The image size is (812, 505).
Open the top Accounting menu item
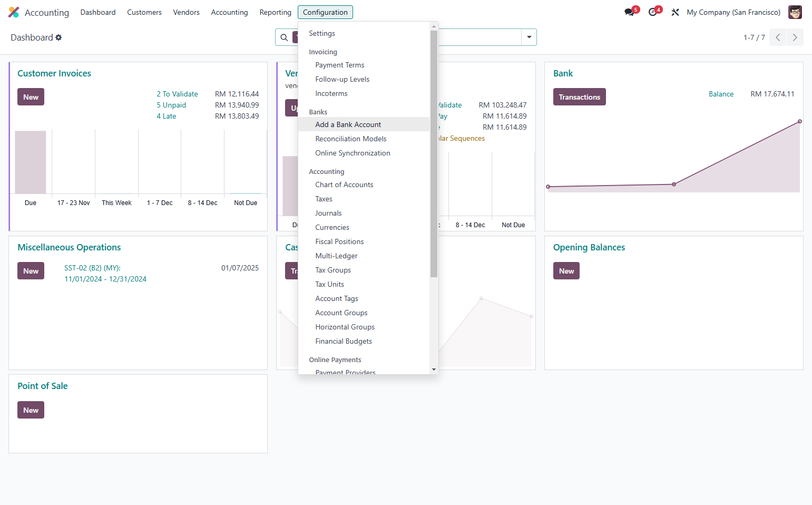tap(229, 12)
